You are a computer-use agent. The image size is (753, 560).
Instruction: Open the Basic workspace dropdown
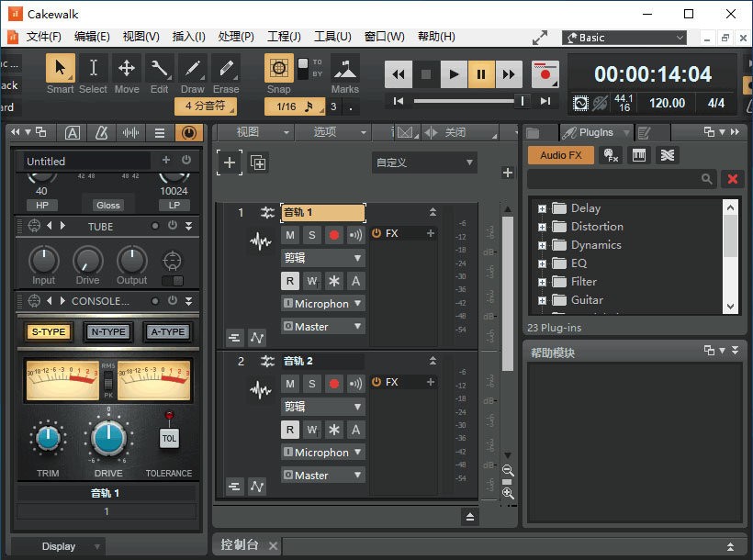624,38
